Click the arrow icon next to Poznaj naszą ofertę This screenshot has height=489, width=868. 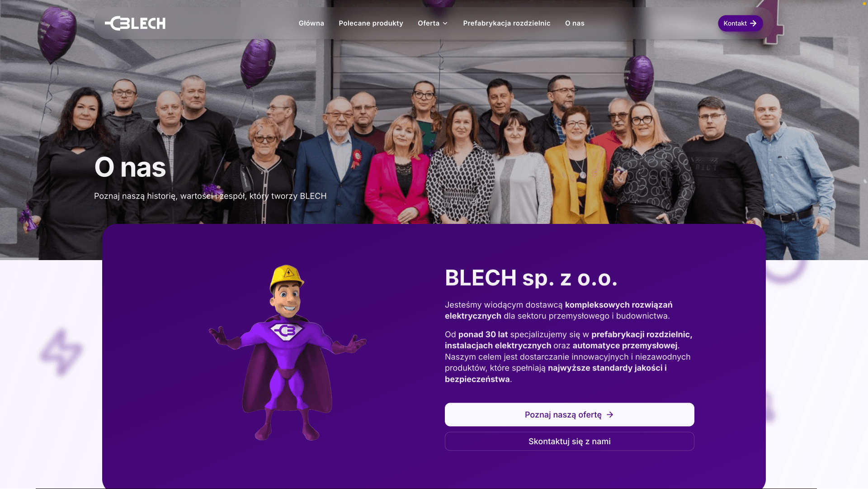click(x=610, y=415)
